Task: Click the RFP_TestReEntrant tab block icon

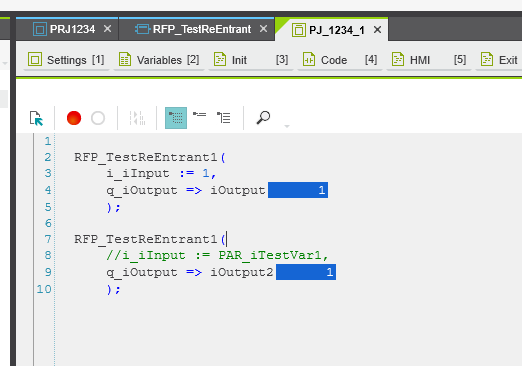Action: (142, 29)
